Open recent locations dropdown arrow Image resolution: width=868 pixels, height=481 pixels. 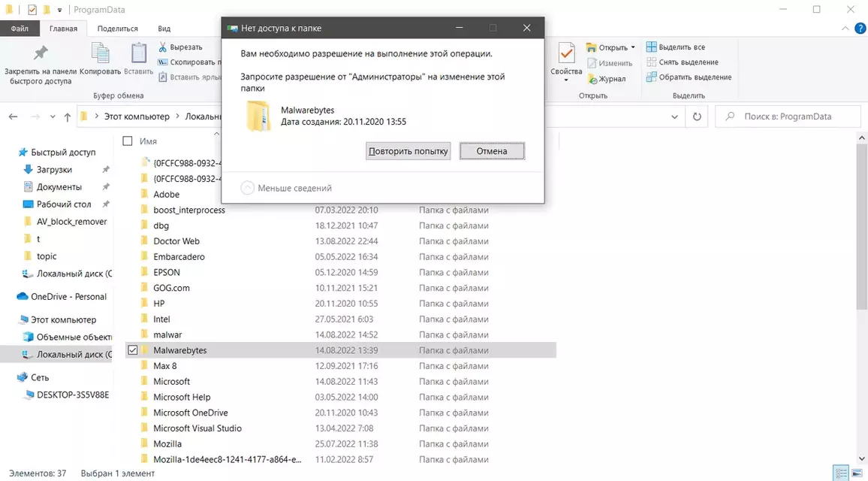[x=53, y=117]
